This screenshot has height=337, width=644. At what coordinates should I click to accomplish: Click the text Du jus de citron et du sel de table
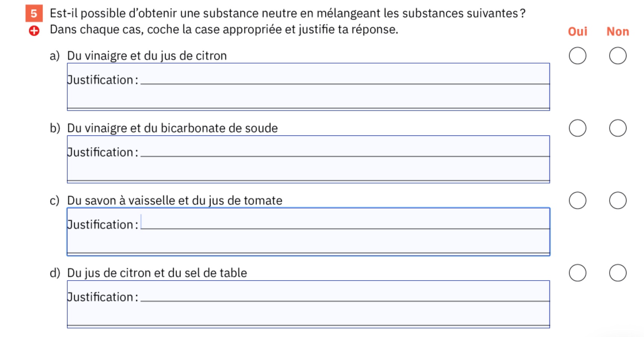pyautogui.click(x=157, y=273)
